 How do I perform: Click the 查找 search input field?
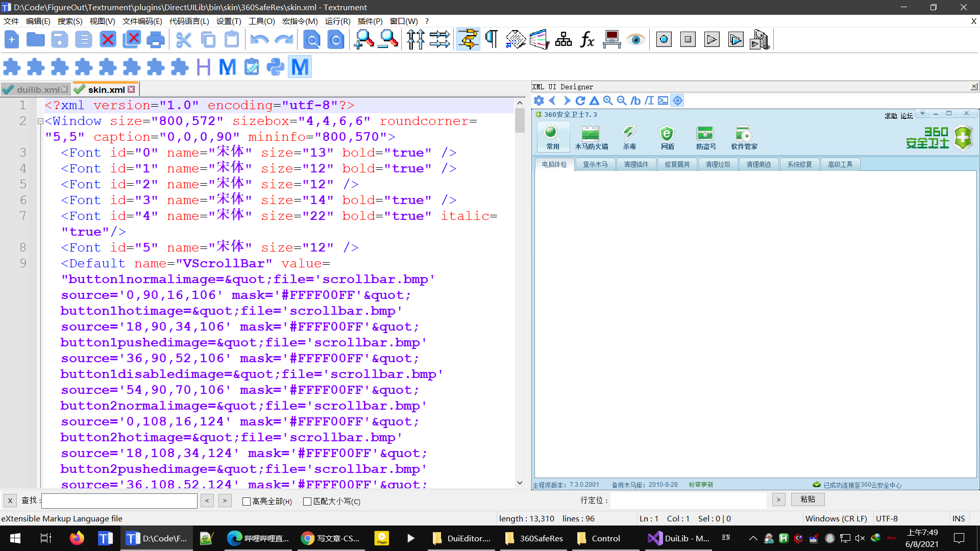point(119,501)
